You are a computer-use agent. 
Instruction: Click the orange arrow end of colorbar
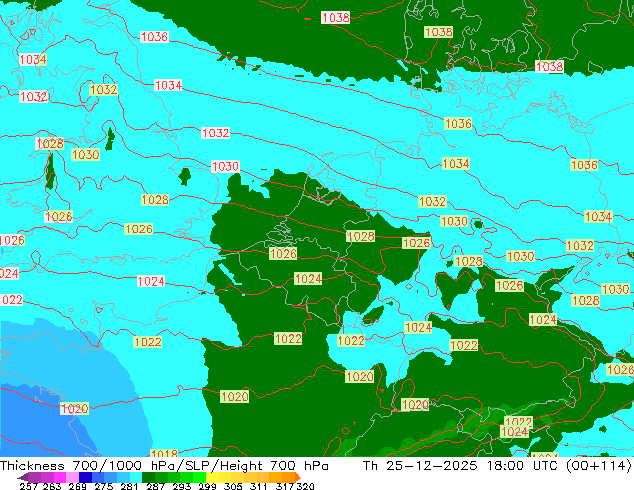click(298, 477)
